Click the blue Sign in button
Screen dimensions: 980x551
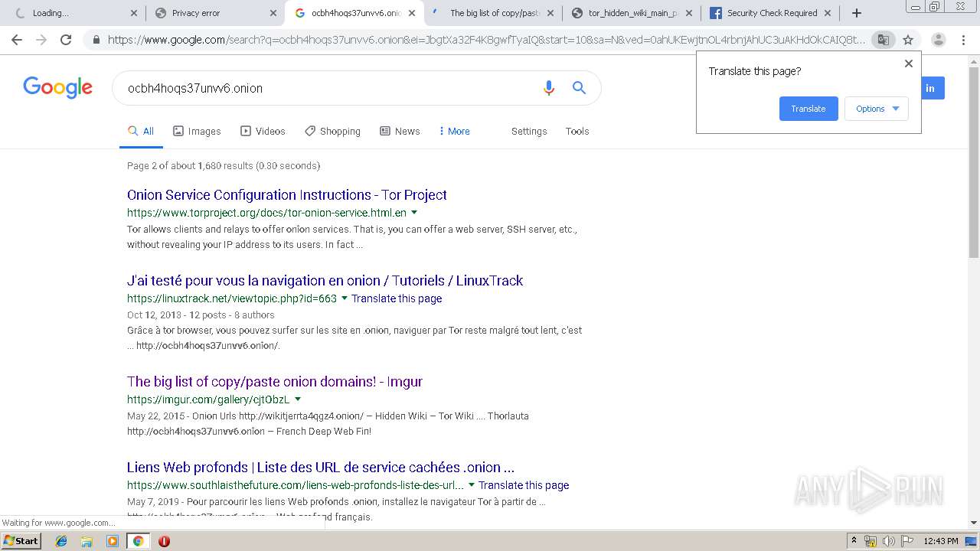(931, 88)
